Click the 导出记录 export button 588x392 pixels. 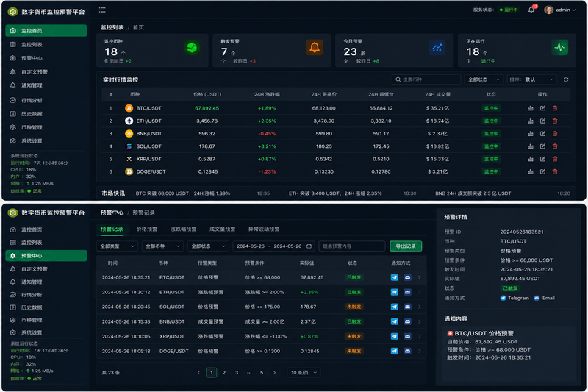click(406, 246)
